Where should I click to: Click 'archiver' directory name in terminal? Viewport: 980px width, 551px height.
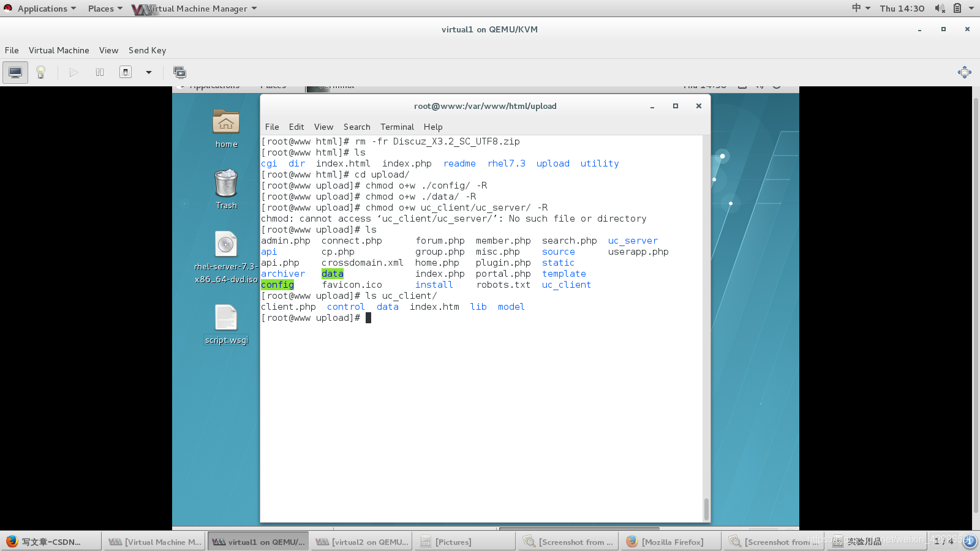(283, 274)
